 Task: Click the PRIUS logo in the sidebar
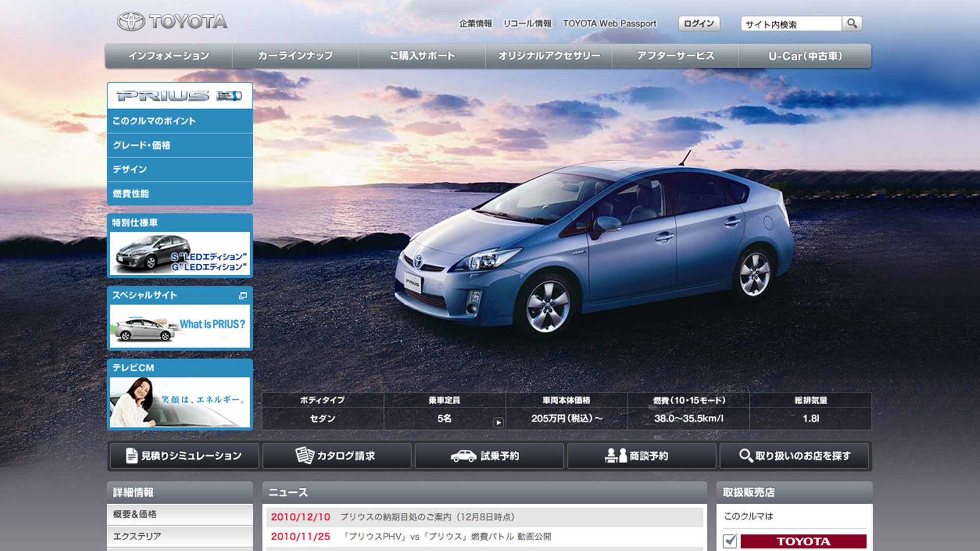[x=180, y=96]
